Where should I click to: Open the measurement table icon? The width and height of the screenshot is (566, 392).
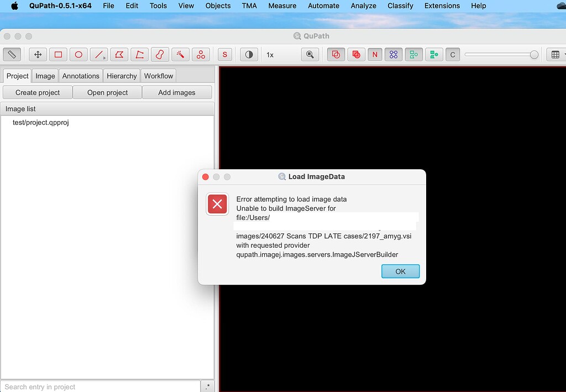click(555, 54)
